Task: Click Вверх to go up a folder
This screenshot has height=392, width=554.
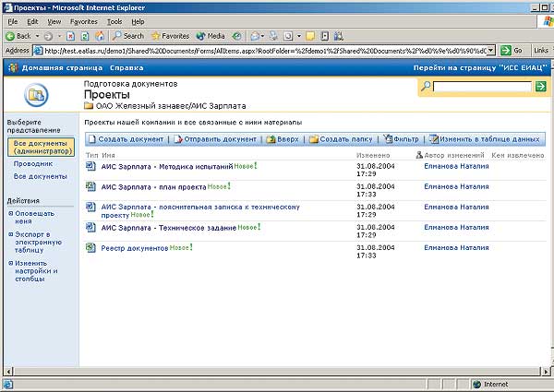Action: (283, 139)
